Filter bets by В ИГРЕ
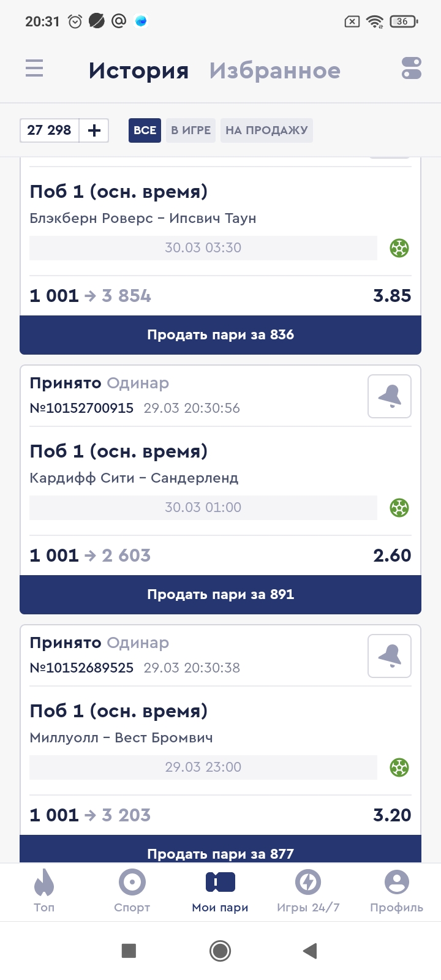The image size is (441, 980). (190, 130)
